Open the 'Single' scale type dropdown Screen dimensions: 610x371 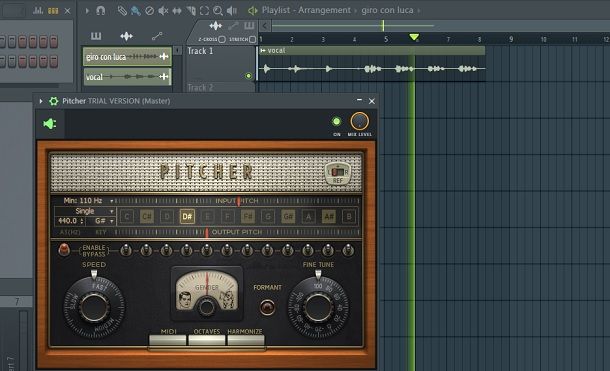[x=85, y=211]
